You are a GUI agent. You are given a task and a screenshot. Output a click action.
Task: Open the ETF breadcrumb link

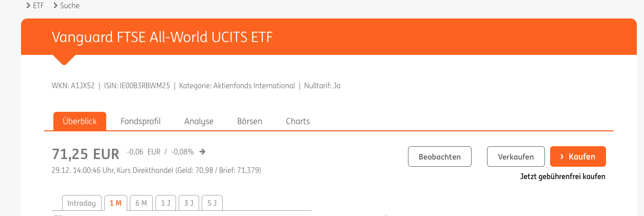pyautogui.click(x=38, y=6)
